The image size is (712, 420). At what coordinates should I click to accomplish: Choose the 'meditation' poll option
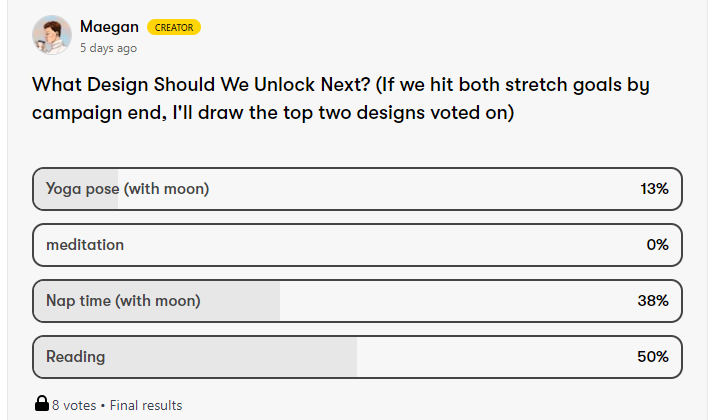coord(85,245)
